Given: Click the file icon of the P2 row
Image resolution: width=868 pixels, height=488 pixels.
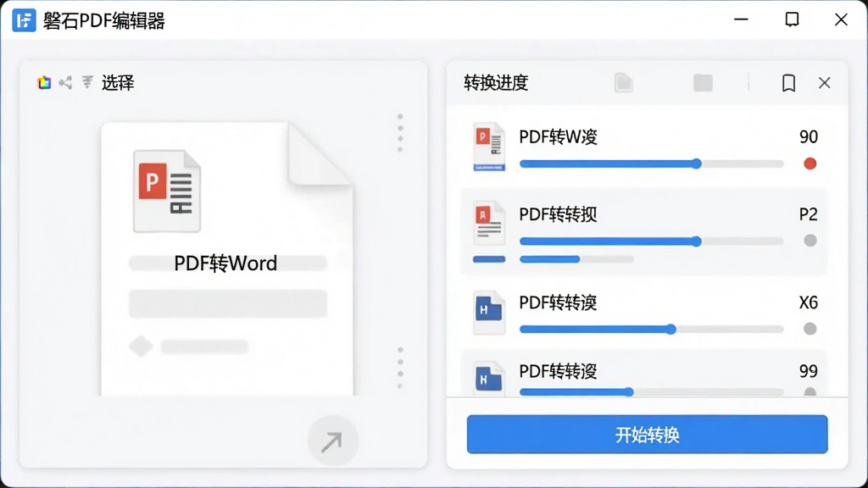Looking at the screenshot, I should coord(489,224).
